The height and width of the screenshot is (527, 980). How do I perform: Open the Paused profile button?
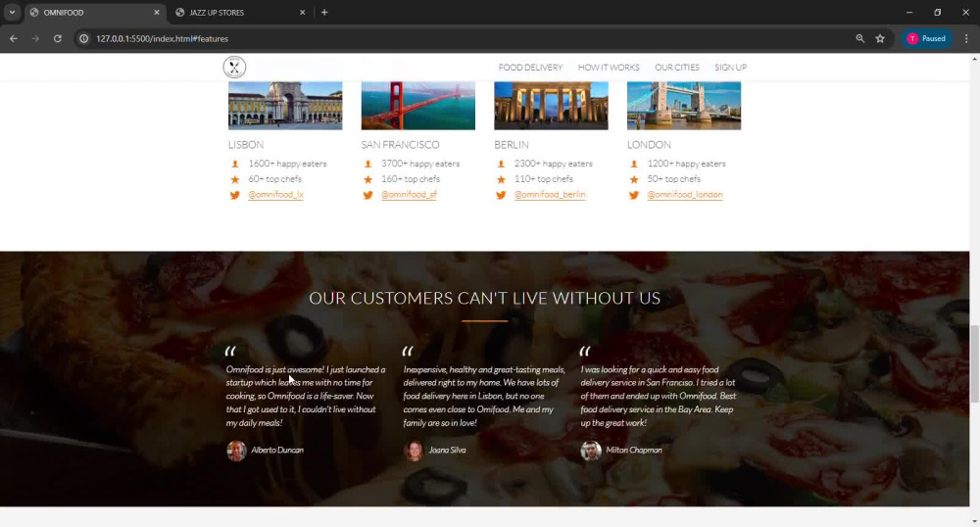pyautogui.click(x=926, y=39)
